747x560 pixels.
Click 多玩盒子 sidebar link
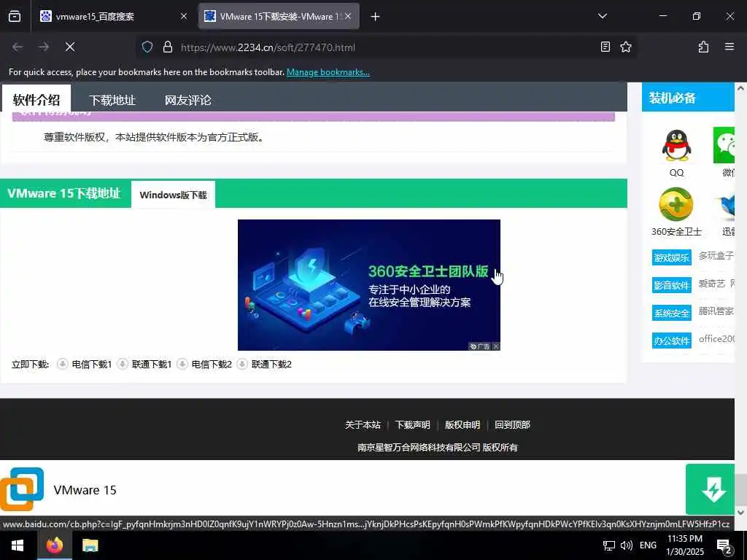pyautogui.click(x=716, y=256)
